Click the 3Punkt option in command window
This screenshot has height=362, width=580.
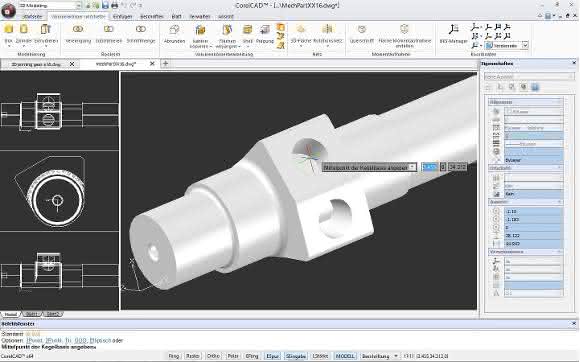pos(34,340)
